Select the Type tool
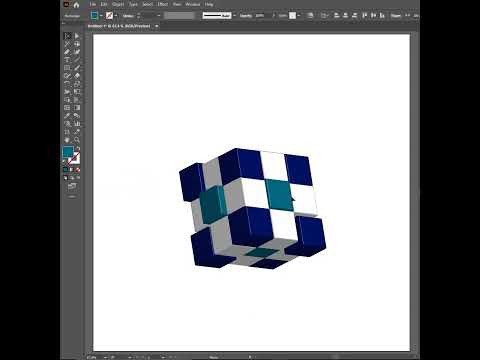This screenshot has height=360, width=480. tap(68, 60)
